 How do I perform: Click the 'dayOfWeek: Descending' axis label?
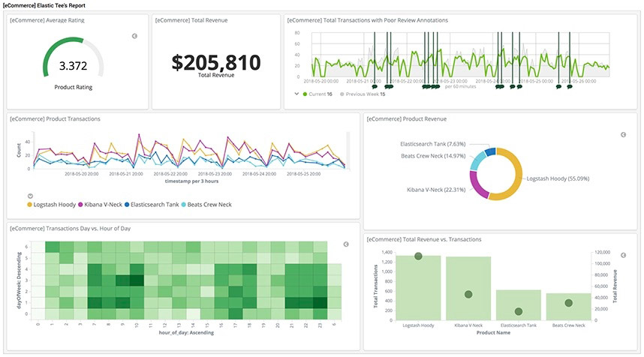coord(19,280)
